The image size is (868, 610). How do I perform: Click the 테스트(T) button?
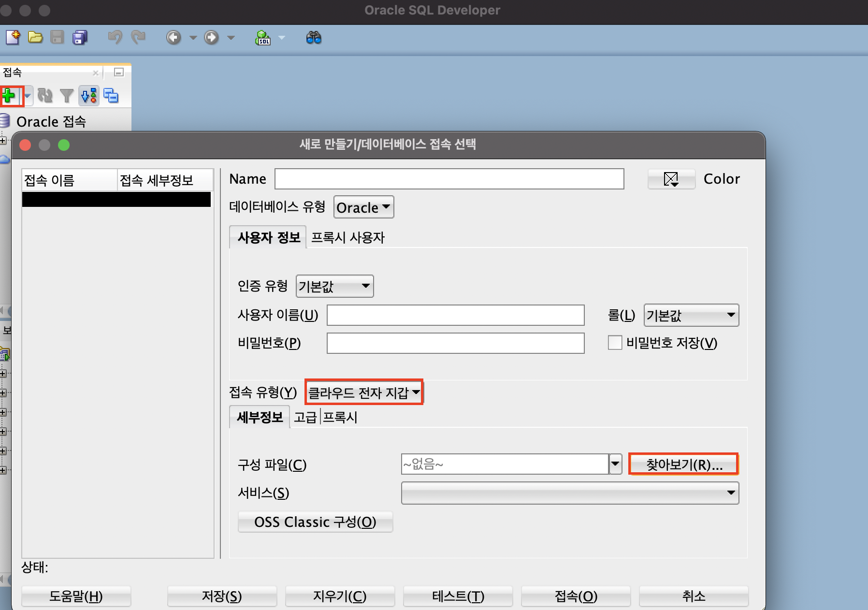coord(458,596)
